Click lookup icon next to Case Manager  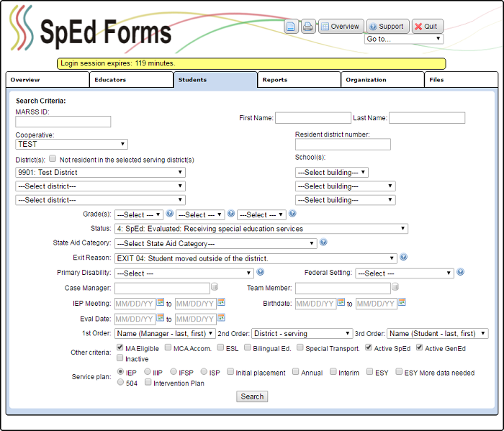pyautogui.click(x=214, y=288)
